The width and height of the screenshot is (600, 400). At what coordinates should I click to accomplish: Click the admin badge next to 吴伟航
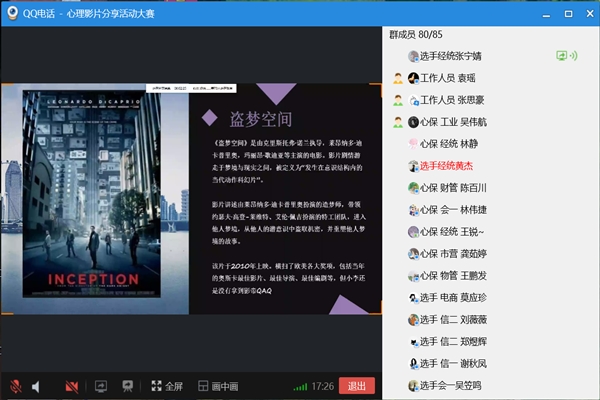pyautogui.click(x=398, y=122)
